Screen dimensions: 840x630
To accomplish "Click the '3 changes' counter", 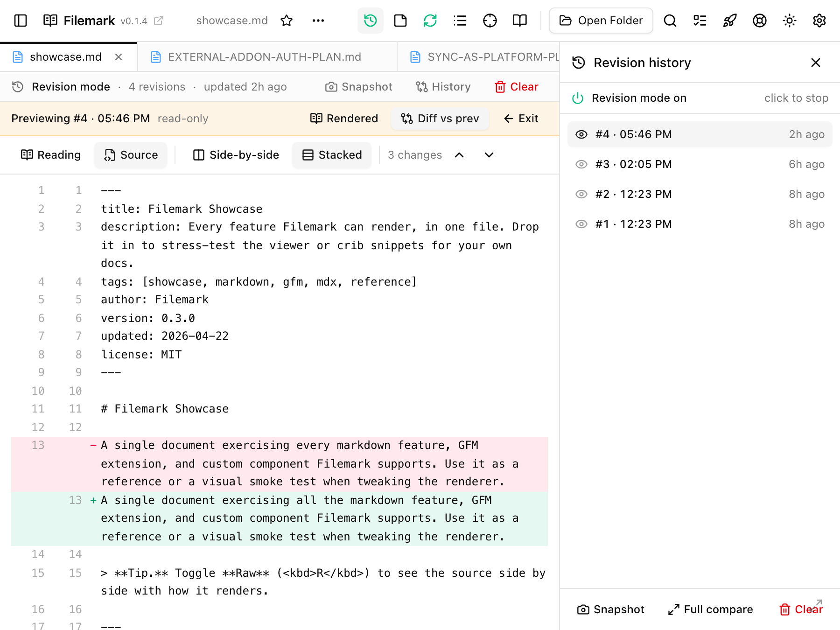I will [415, 155].
